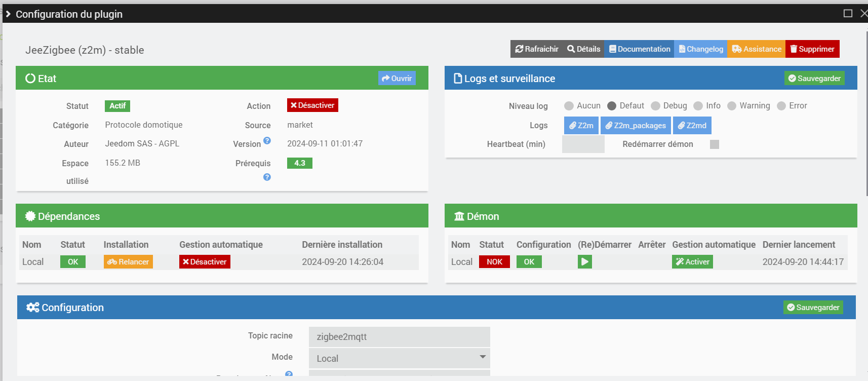Click the chevron beside Configuration du plugin
Image resolution: width=868 pixels, height=381 pixels.
(8, 14)
